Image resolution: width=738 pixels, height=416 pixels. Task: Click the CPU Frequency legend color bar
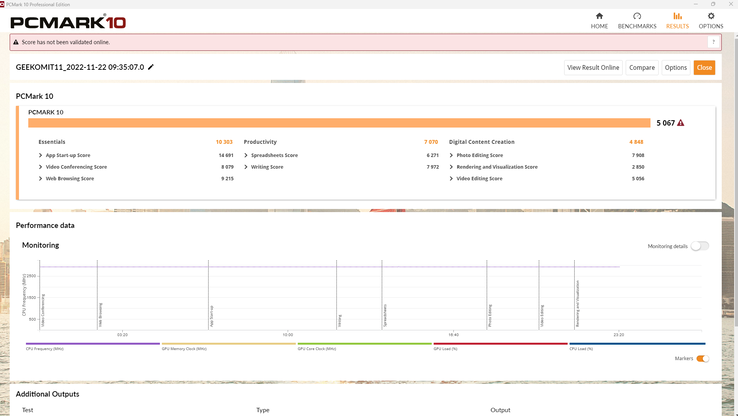(90, 343)
